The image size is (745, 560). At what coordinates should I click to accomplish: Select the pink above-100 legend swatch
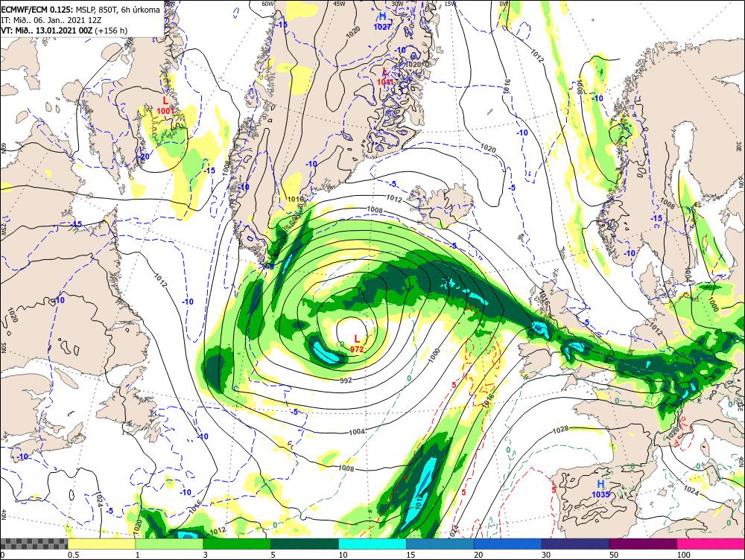[x=711, y=544]
